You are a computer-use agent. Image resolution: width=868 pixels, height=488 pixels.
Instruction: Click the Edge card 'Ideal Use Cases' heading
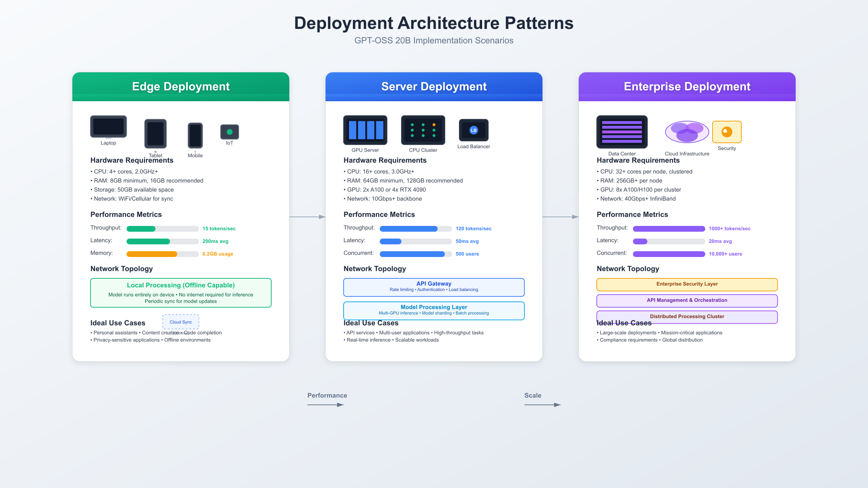click(x=118, y=323)
